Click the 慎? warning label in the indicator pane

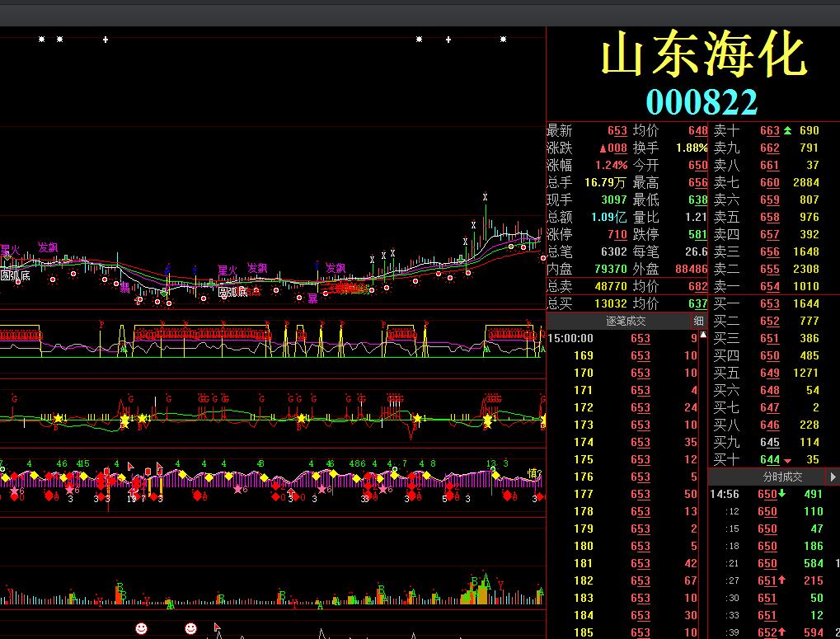click(534, 473)
